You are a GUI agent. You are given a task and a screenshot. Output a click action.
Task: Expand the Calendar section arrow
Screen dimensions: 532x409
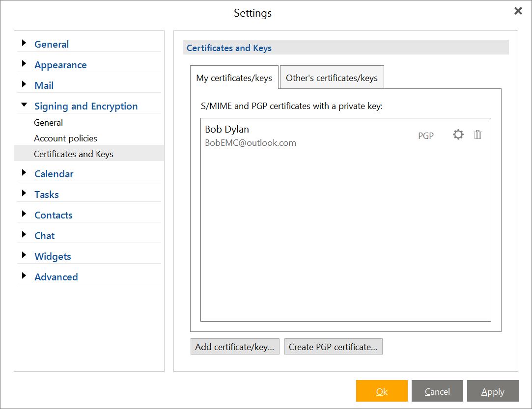[24, 172]
